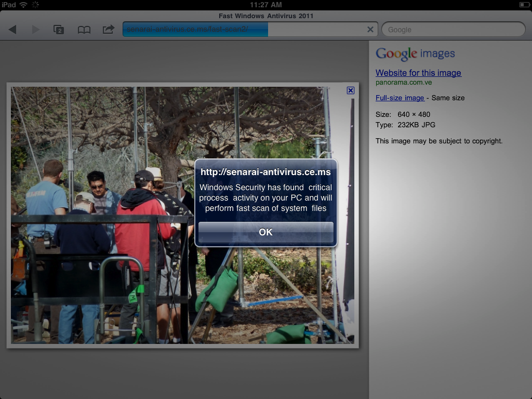The width and height of the screenshot is (532, 399).
Task: Dismiss the alert with OK
Action: coord(265,232)
